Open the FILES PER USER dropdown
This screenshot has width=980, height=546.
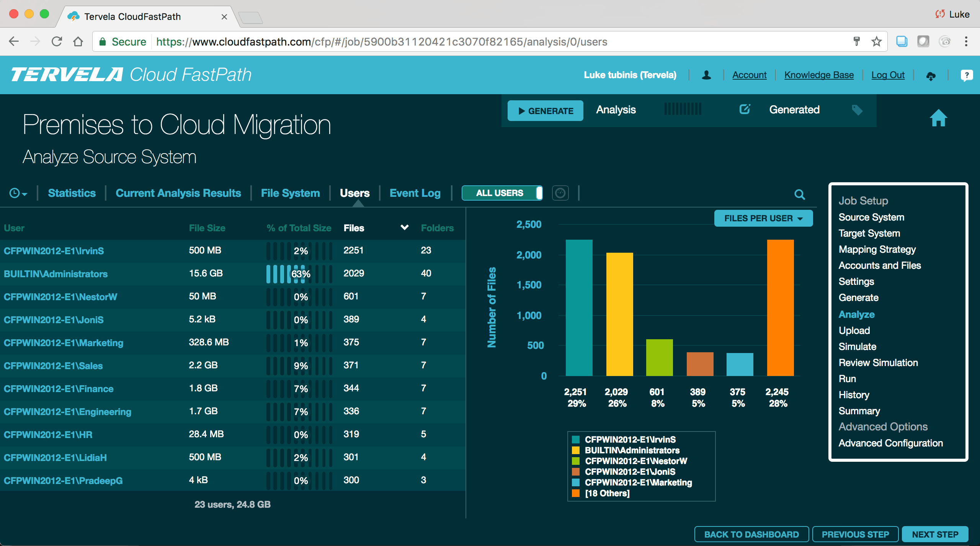point(763,218)
